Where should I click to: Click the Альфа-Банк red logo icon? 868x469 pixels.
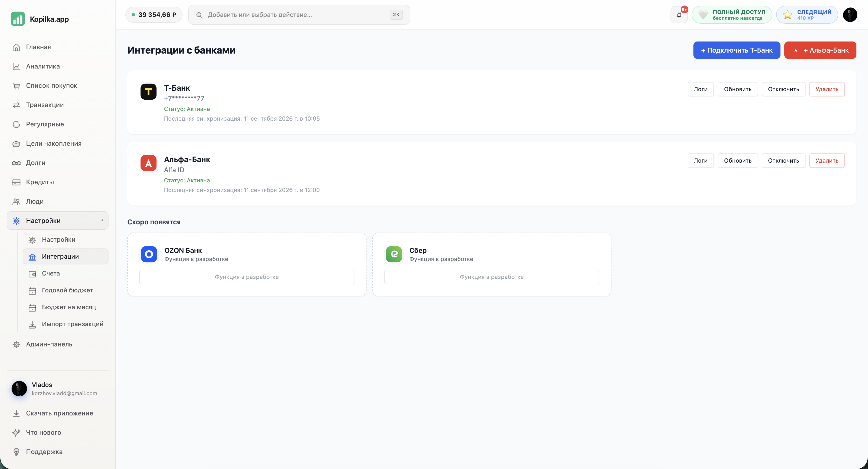(148, 163)
